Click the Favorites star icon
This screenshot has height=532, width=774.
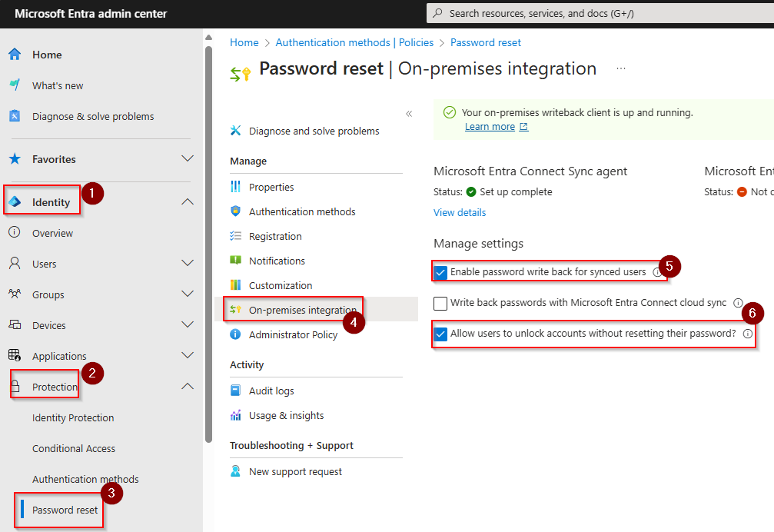tap(15, 159)
